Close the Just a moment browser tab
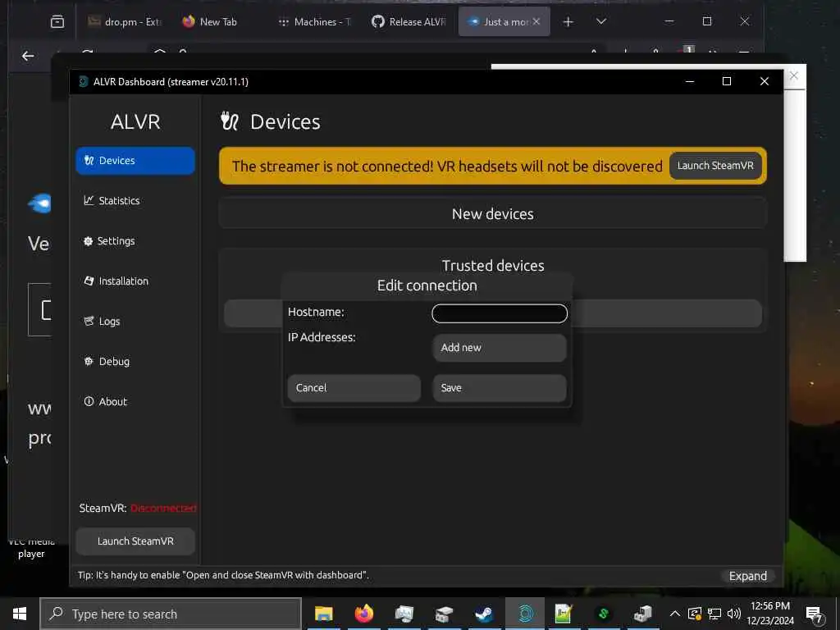The image size is (840, 630). pyautogui.click(x=536, y=21)
